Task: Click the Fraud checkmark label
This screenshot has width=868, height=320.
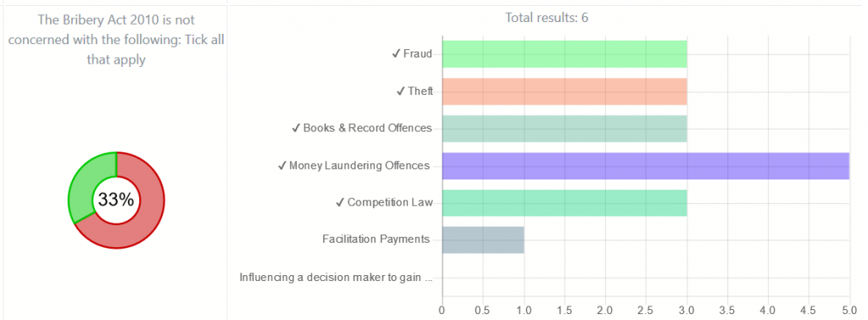Action: click(412, 54)
